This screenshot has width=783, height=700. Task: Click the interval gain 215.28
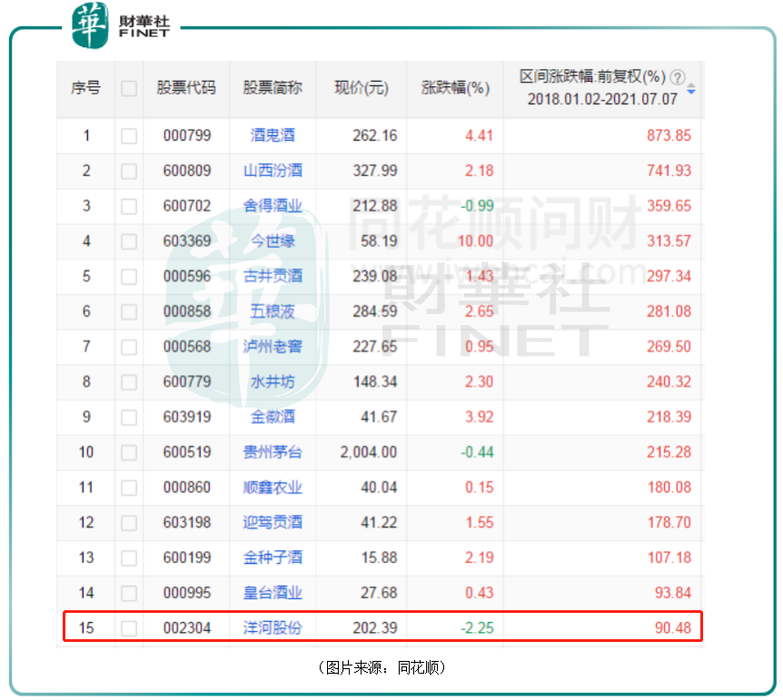coord(669,452)
